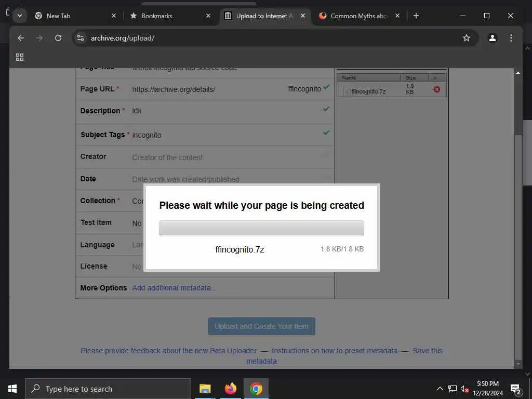Click Upload and Create Your Item button

coord(262,326)
